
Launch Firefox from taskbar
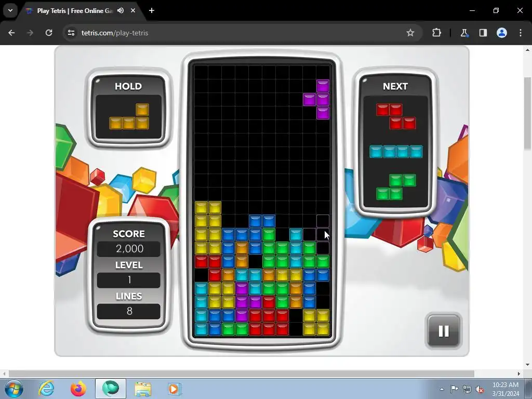point(78,389)
